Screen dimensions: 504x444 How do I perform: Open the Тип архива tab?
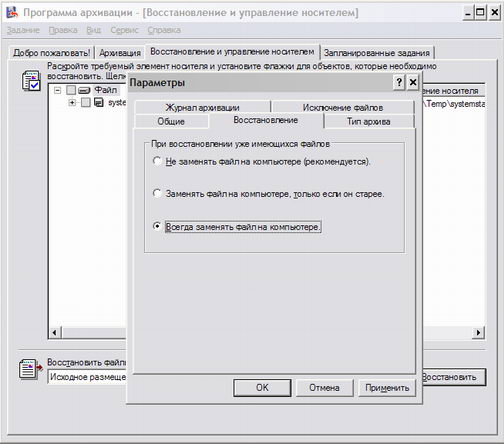[369, 121]
